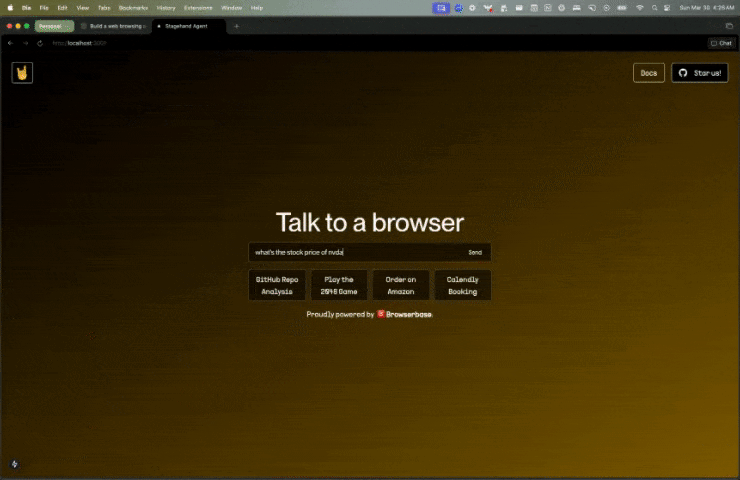Open the Edit menu
This screenshot has height=480, width=740.
62,8
